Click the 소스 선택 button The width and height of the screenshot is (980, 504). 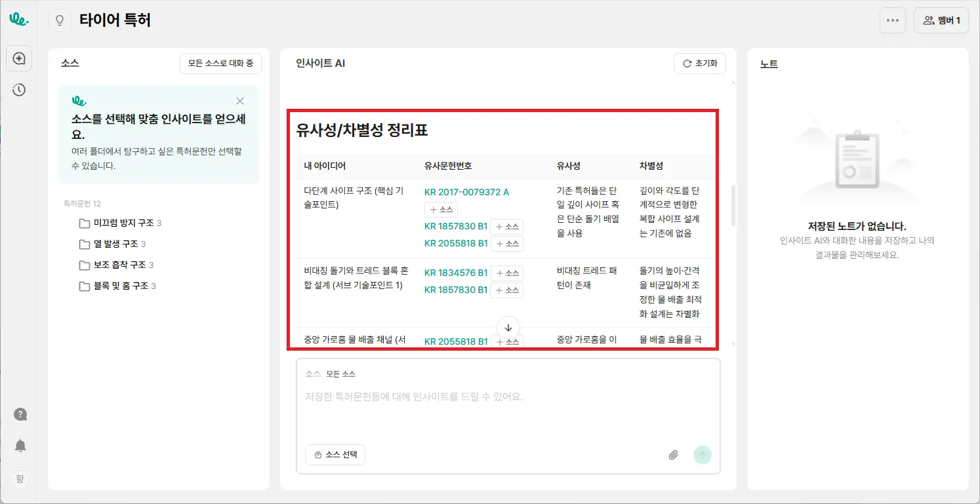(335, 455)
